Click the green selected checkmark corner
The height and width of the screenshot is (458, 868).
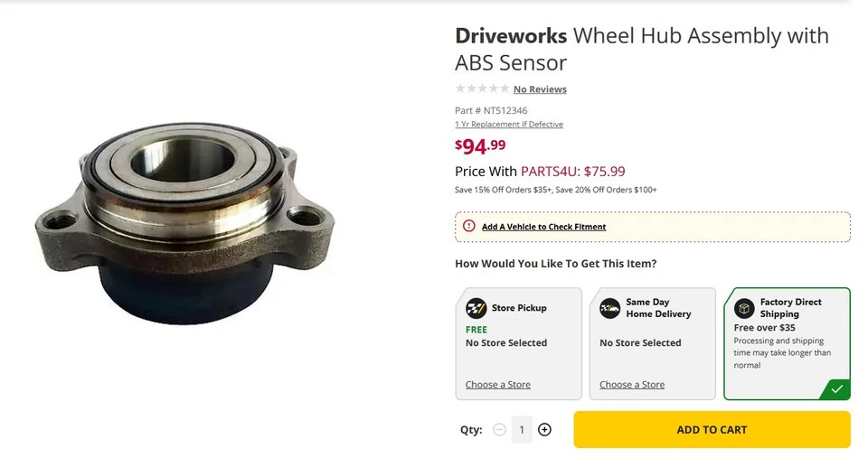pos(837,388)
